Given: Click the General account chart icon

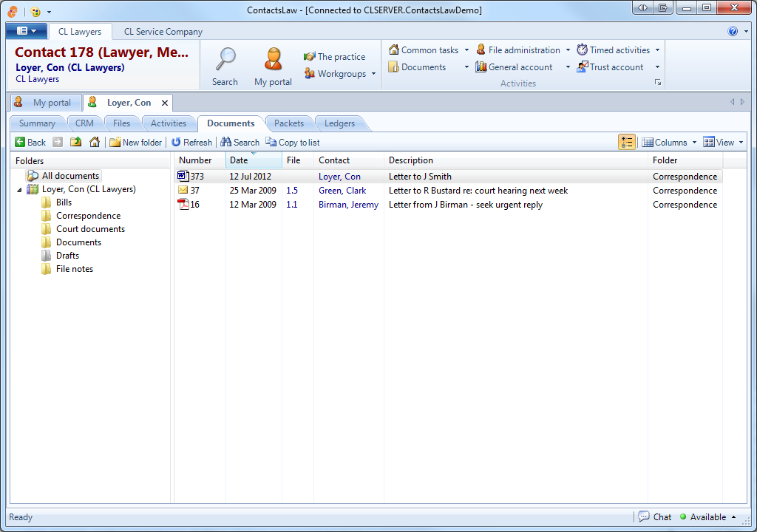Looking at the screenshot, I should click(481, 66).
